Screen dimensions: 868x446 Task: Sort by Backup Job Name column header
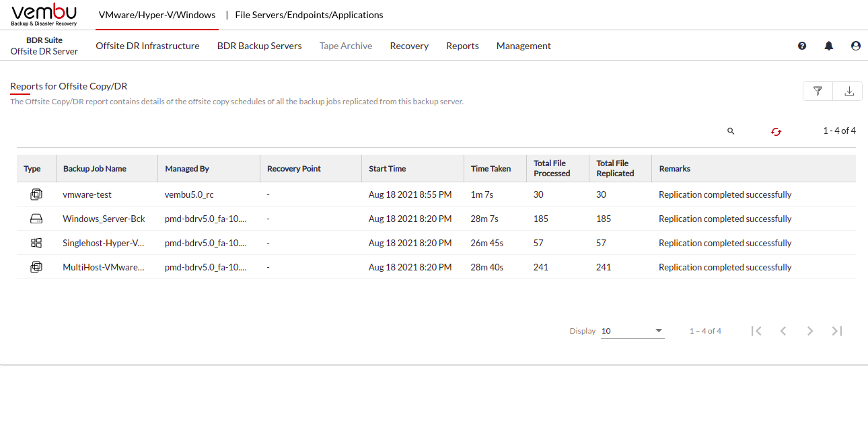coord(95,169)
